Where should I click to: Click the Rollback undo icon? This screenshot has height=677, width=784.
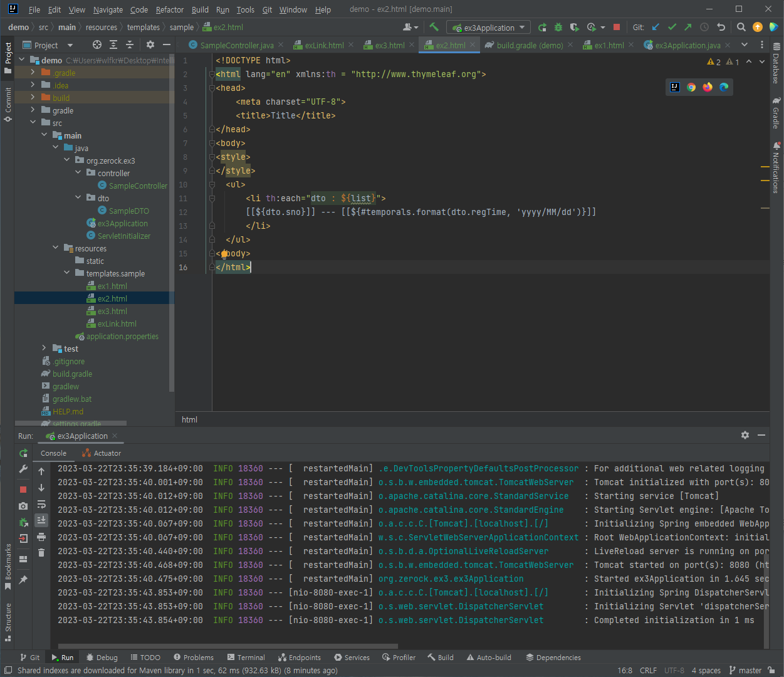click(721, 27)
